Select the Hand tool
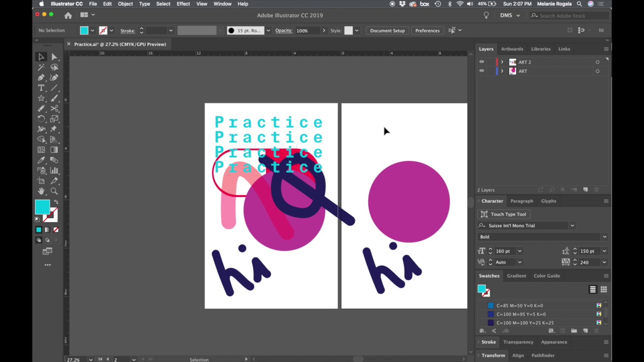The image size is (644, 362). [x=41, y=191]
